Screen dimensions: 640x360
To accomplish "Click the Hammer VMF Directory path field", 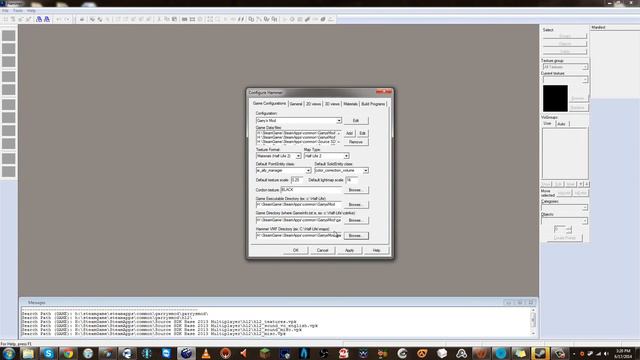I will tap(299, 236).
